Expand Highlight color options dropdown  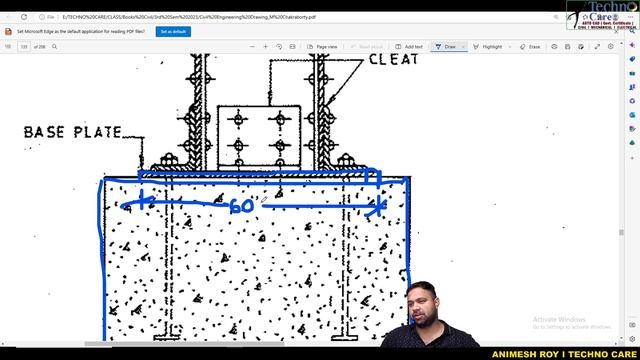[510, 47]
